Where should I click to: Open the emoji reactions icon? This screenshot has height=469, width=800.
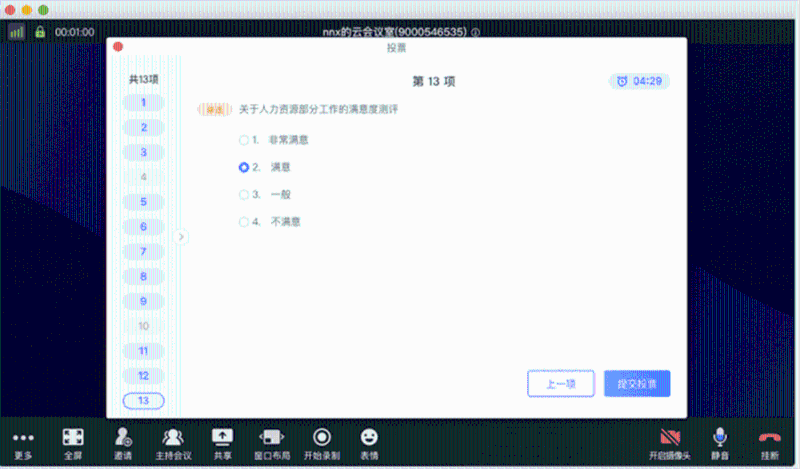(369, 444)
